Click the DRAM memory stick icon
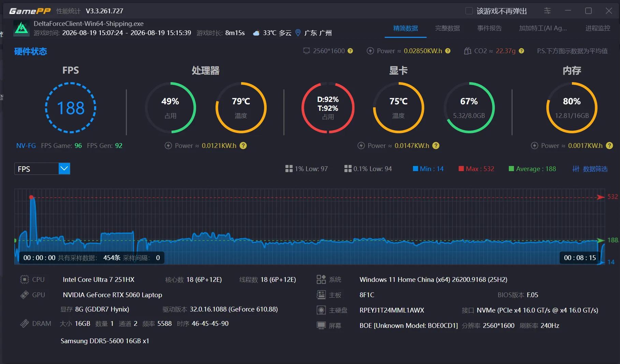 25,323
